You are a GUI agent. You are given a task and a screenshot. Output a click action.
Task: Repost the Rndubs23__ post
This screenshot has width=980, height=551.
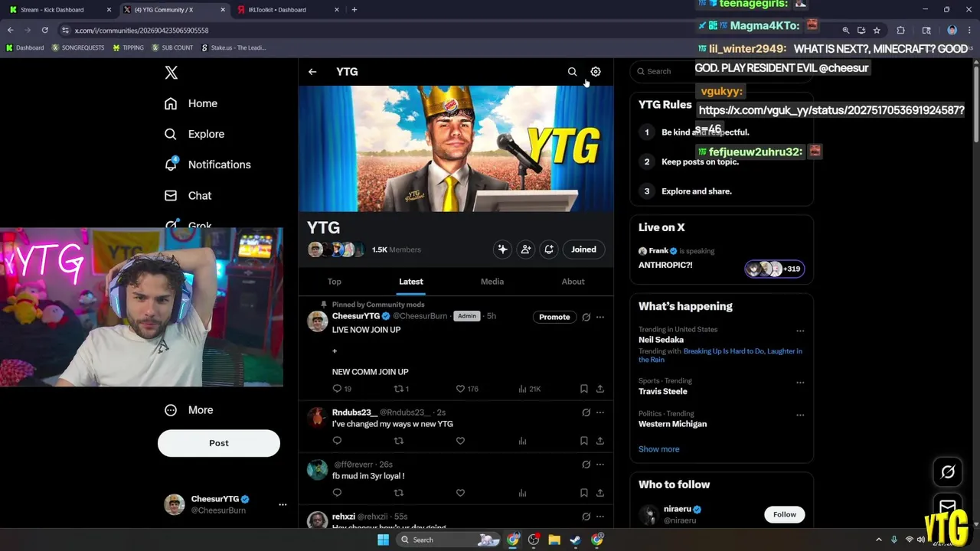(x=398, y=441)
